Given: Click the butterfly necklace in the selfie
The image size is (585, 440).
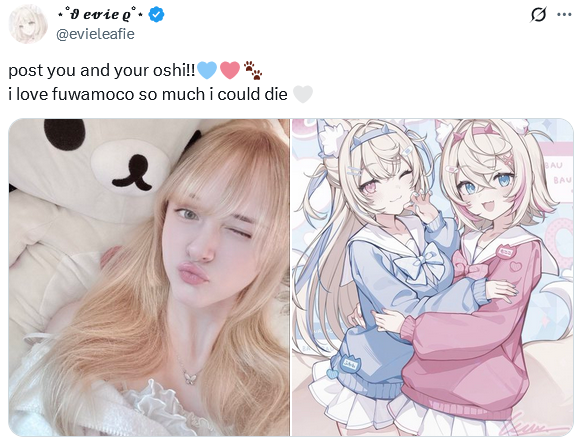Looking at the screenshot, I should (190, 376).
